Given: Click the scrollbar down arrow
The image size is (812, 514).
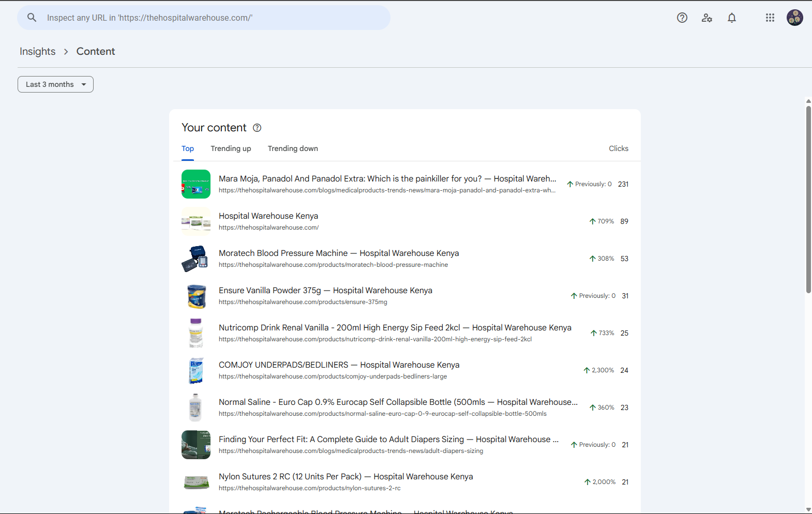Looking at the screenshot, I should pyautogui.click(x=808, y=509).
